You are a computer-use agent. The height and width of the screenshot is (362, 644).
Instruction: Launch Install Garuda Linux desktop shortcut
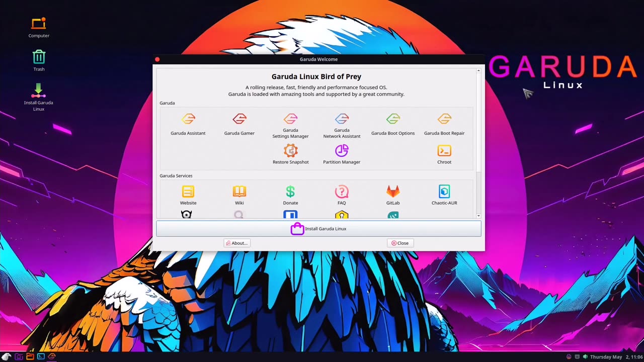39,98
